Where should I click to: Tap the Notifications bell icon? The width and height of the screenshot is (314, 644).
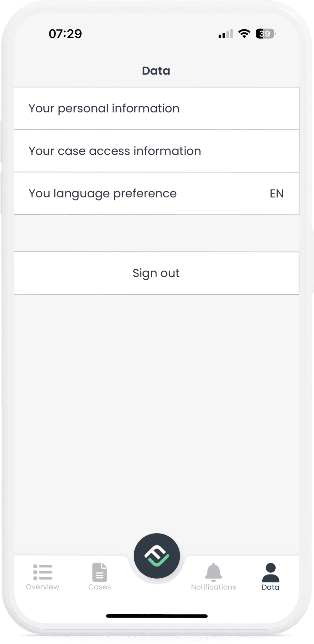point(214,572)
